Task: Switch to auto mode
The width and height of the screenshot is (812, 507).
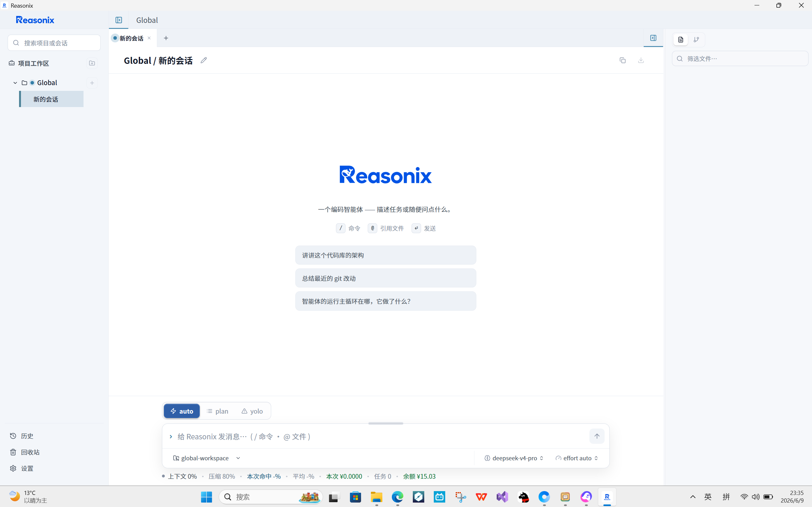Action: pos(182,411)
